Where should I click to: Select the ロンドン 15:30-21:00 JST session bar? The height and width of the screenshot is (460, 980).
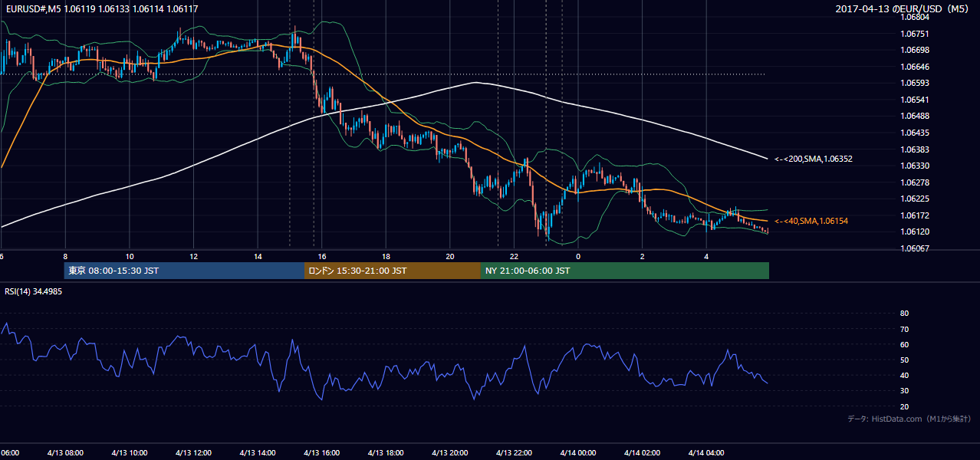tap(393, 271)
